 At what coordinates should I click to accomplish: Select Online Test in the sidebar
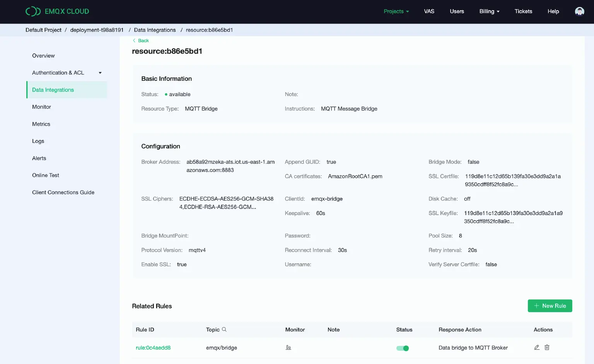pos(46,175)
